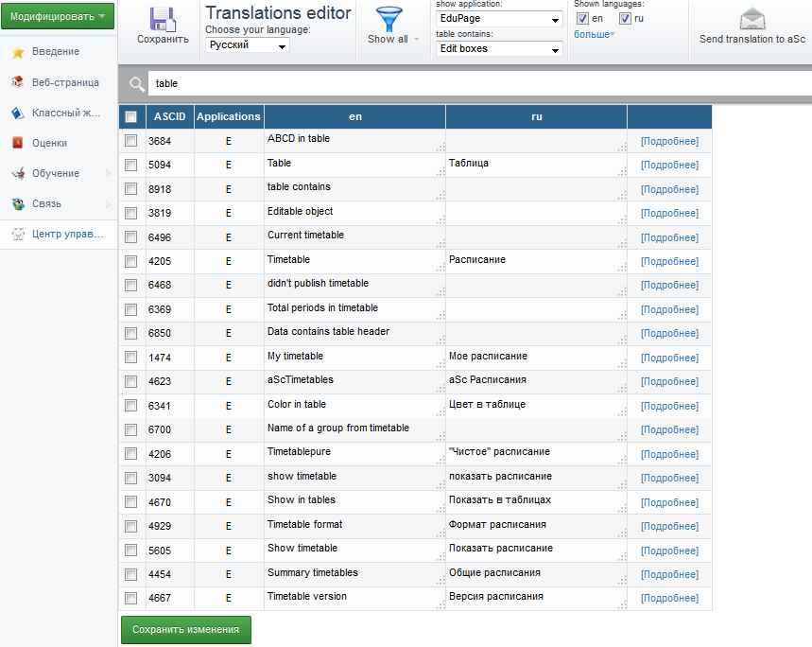Open Подробнее for Timetable version row

[x=669, y=598]
